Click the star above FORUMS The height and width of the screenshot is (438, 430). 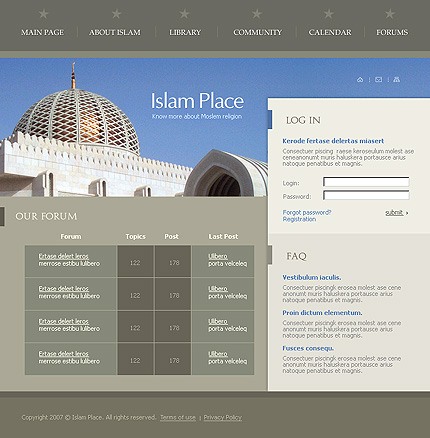(x=390, y=14)
